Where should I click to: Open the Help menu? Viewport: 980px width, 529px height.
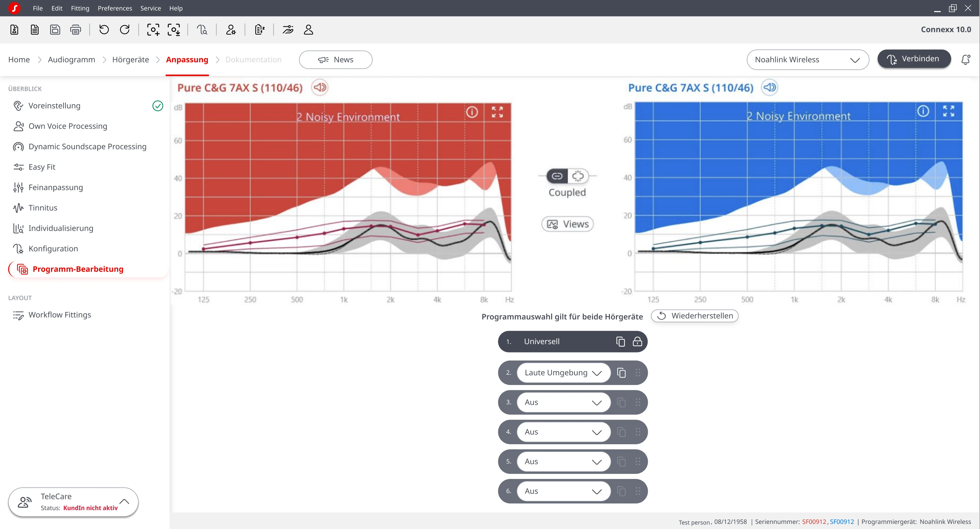pyautogui.click(x=176, y=8)
